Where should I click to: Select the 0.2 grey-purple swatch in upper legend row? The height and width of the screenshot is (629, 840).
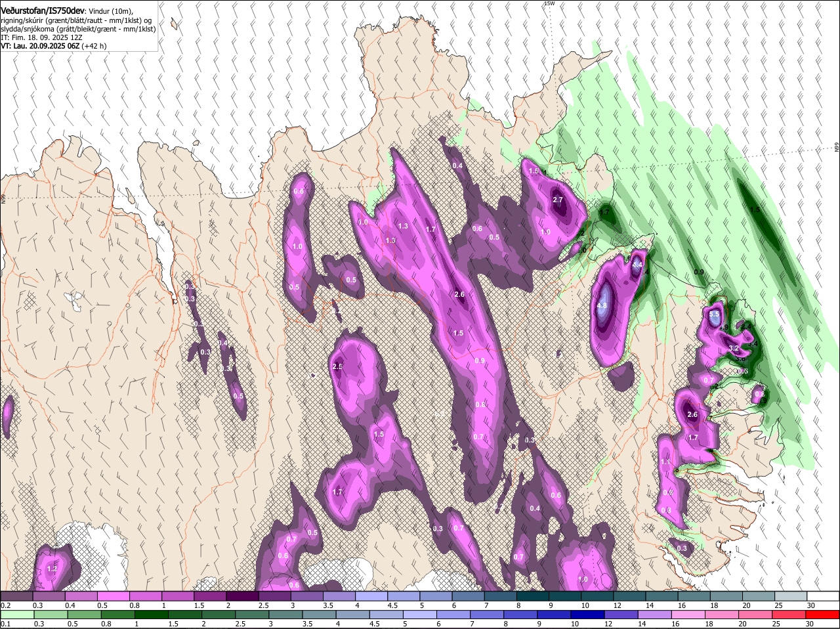point(16,596)
